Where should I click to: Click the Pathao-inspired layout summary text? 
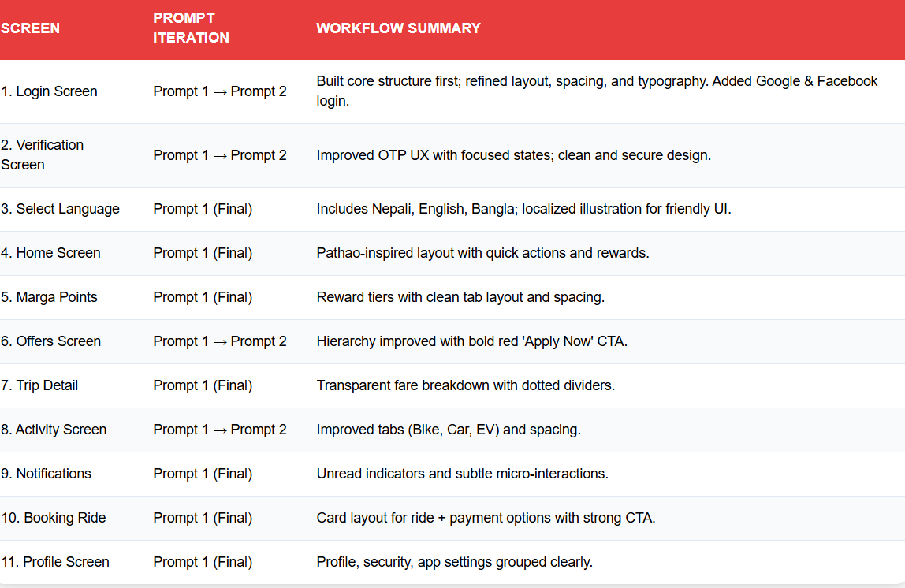pos(482,253)
